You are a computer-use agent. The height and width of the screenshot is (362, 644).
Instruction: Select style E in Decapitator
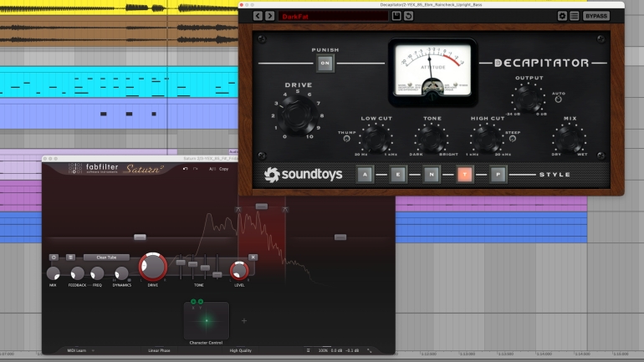(398, 175)
